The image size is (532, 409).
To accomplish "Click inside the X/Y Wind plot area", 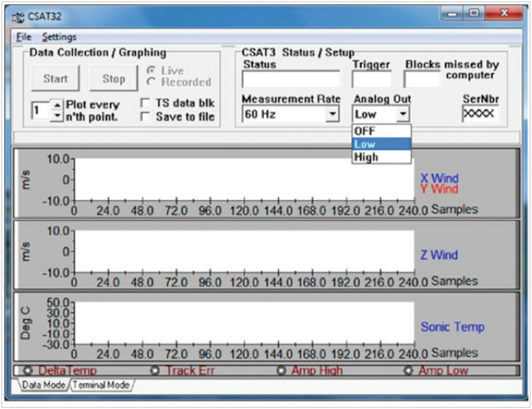I will [244, 180].
